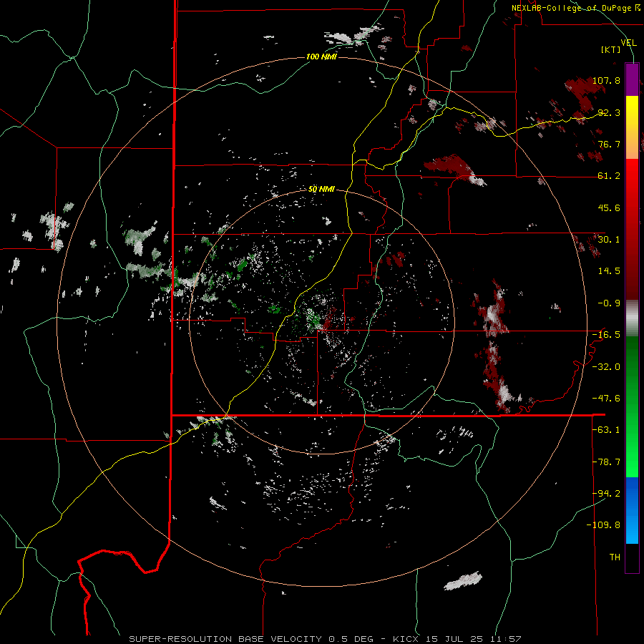The height and width of the screenshot is (644, 644).
Task: Select the 92.3 velocity value
Action: tap(609, 112)
